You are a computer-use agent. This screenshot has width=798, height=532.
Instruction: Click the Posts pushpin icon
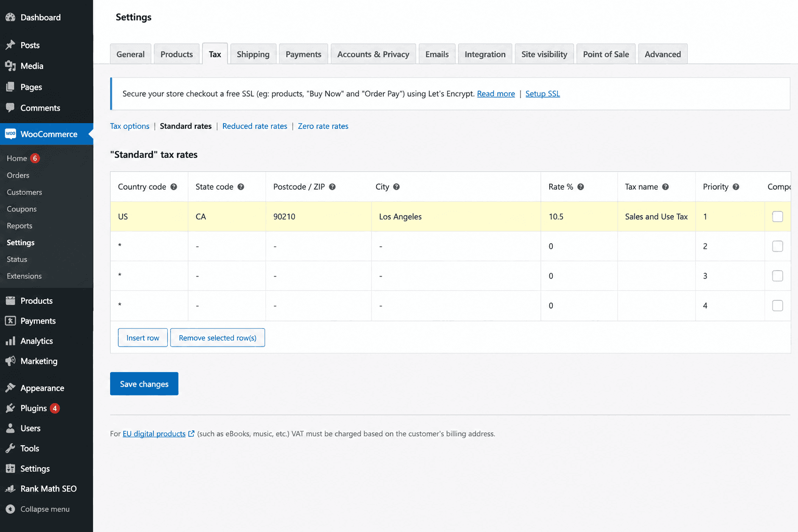coord(10,45)
